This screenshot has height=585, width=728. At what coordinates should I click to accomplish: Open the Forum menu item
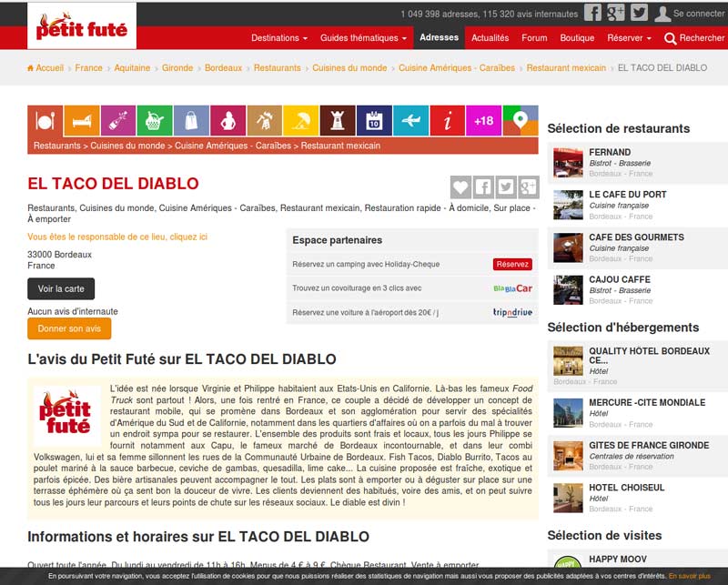tap(534, 38)
